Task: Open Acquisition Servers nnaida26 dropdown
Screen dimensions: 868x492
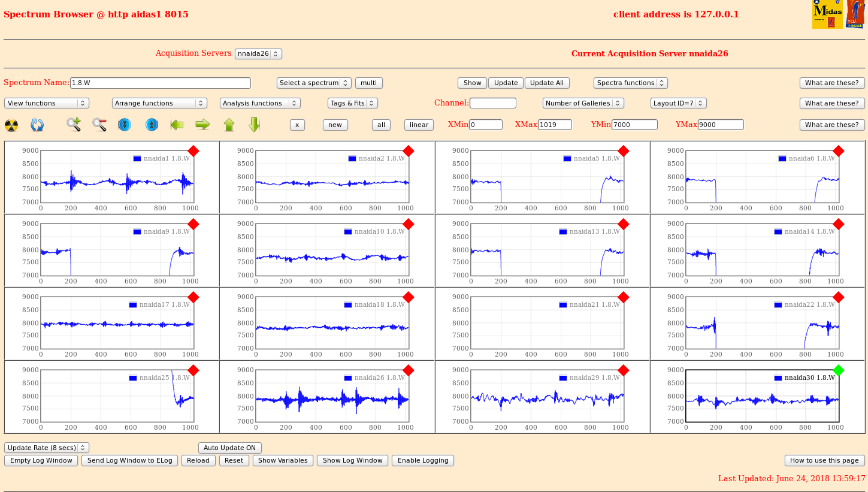Action: coord(258,53)
